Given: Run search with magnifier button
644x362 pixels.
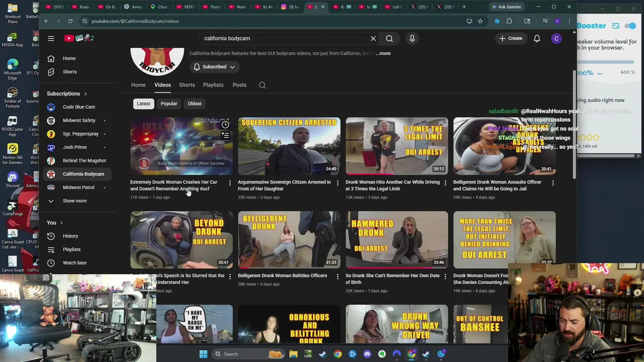Looking at the screenshot, I should click(389, 38).
